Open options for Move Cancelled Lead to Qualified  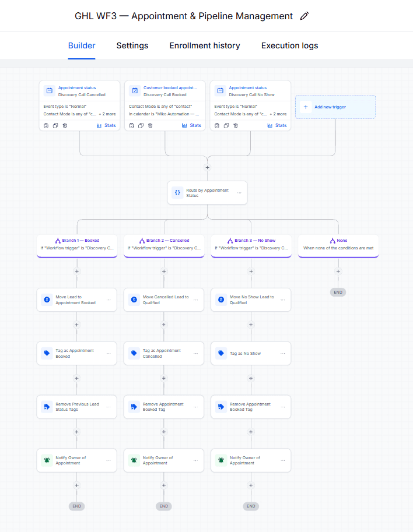195,300
